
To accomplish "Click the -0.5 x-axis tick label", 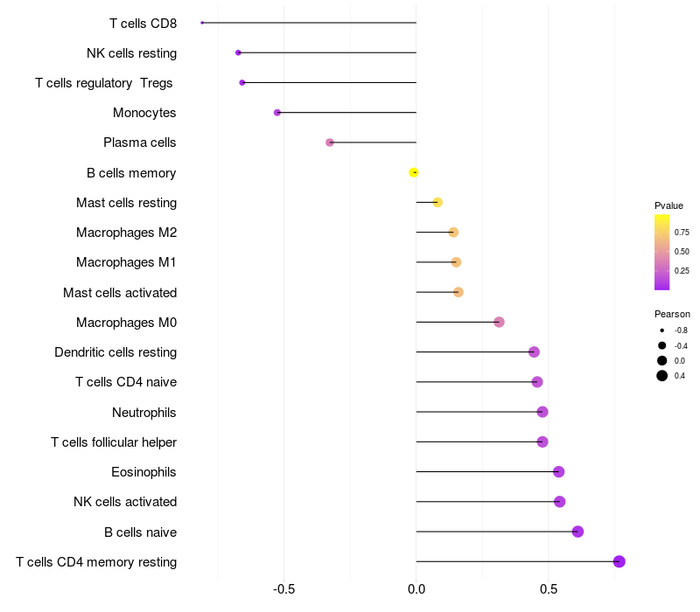I will [x=283, y=589].
